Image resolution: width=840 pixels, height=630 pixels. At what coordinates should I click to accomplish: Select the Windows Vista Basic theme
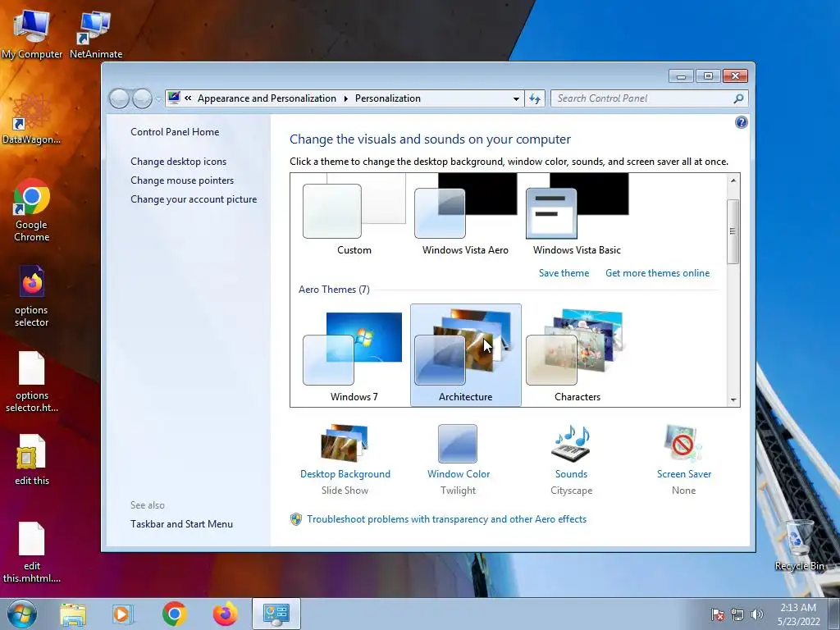tap(577, 216)
